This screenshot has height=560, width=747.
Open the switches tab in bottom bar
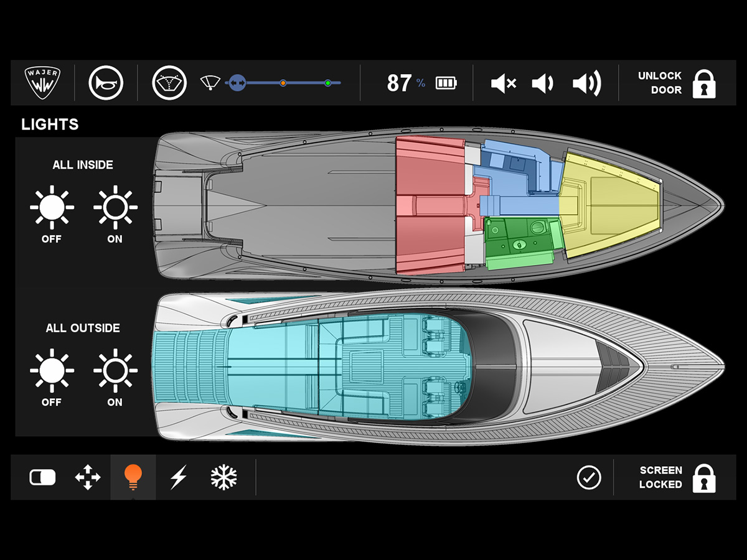click(x=42, y=477)
